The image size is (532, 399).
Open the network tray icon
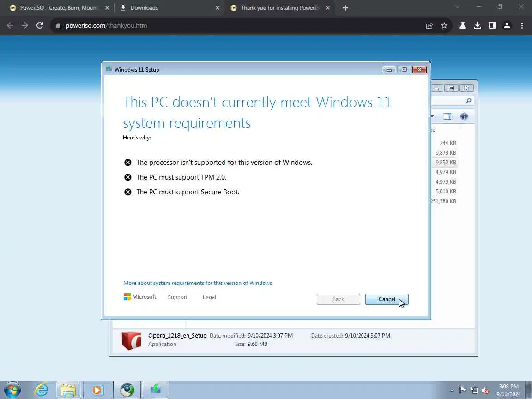[x=474, y=390]
